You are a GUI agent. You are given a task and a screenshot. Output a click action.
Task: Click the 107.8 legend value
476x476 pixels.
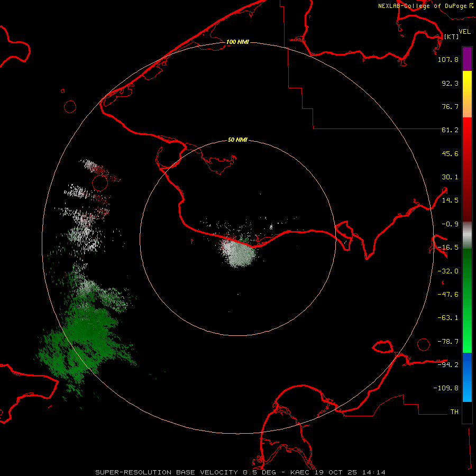448,59
